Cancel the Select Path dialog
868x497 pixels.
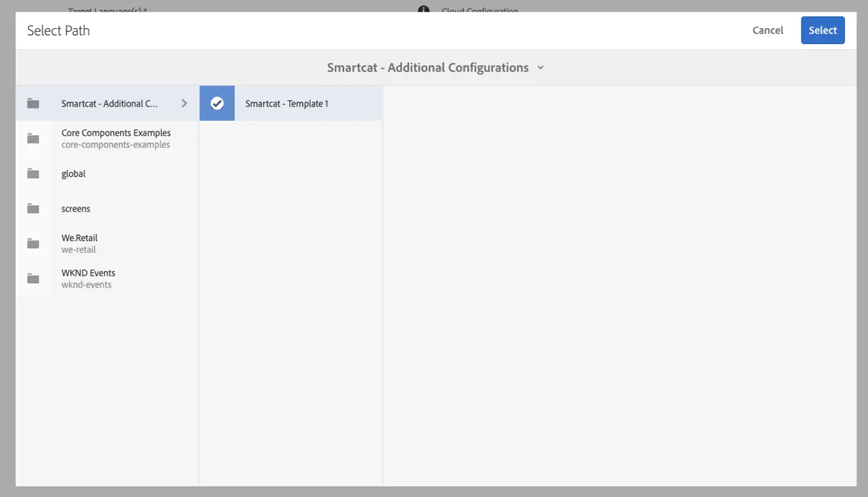tap(768, 30)
